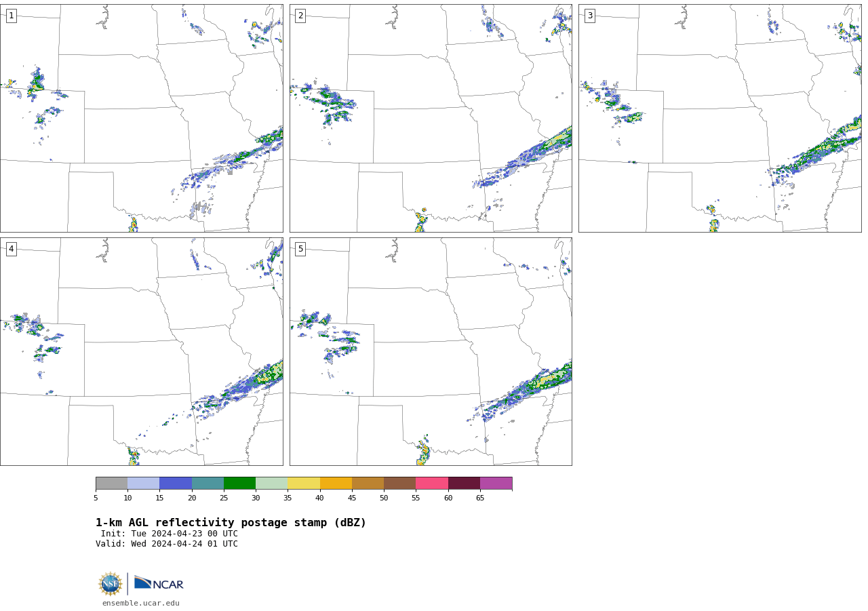Click the brown 50-55 dBZ swatch
868x611 pixels.
coord(400,484)
